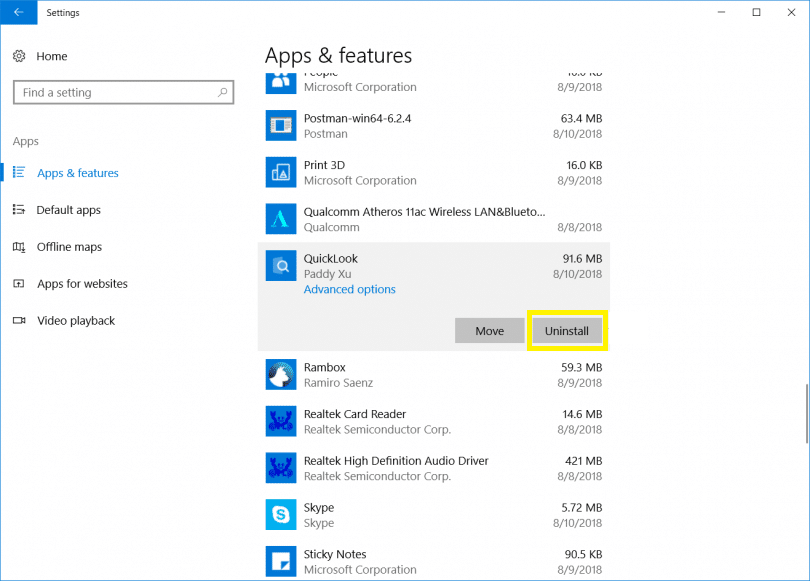Image resolution: width=810 pixels, height=581 pixels.
Task: Select the Qualcomm Atheros app icon
Action: coord(281,219)
